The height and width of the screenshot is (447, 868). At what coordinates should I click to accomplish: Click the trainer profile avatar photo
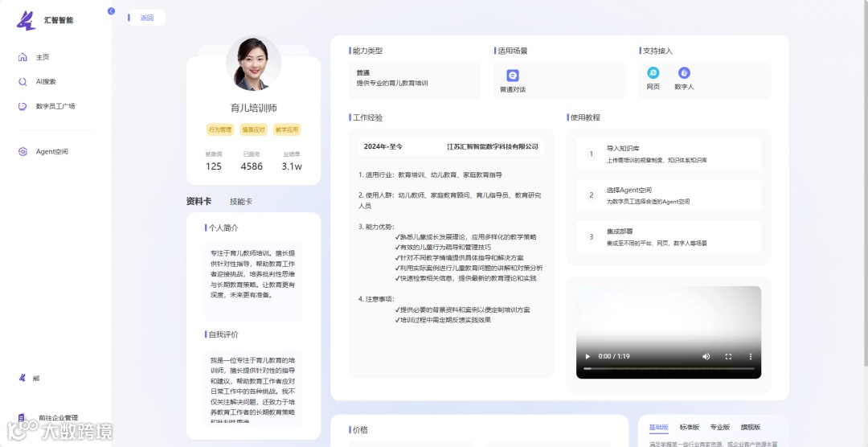point(253,64)
